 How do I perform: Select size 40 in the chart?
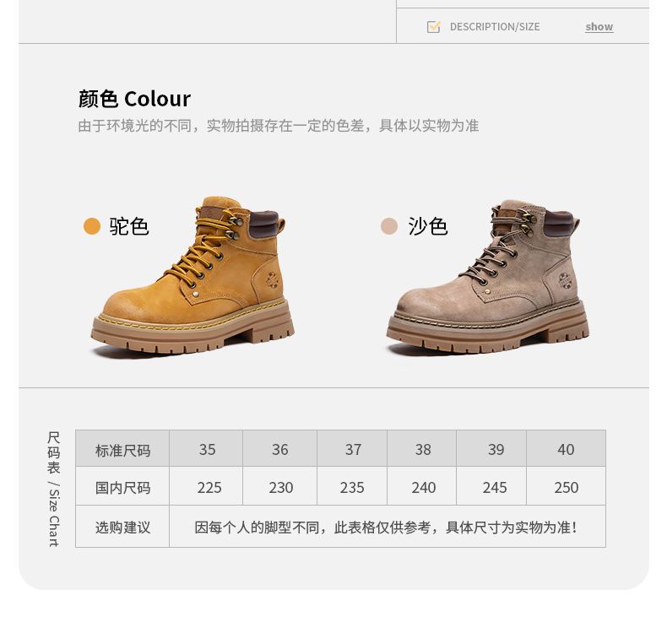click(x=567, y=449)
